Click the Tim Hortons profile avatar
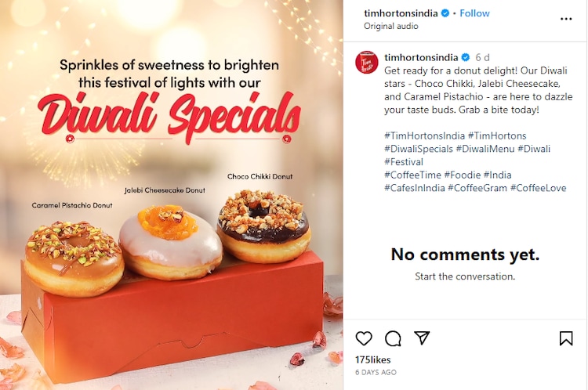This screenshot has width=588, height=390. 367,63
